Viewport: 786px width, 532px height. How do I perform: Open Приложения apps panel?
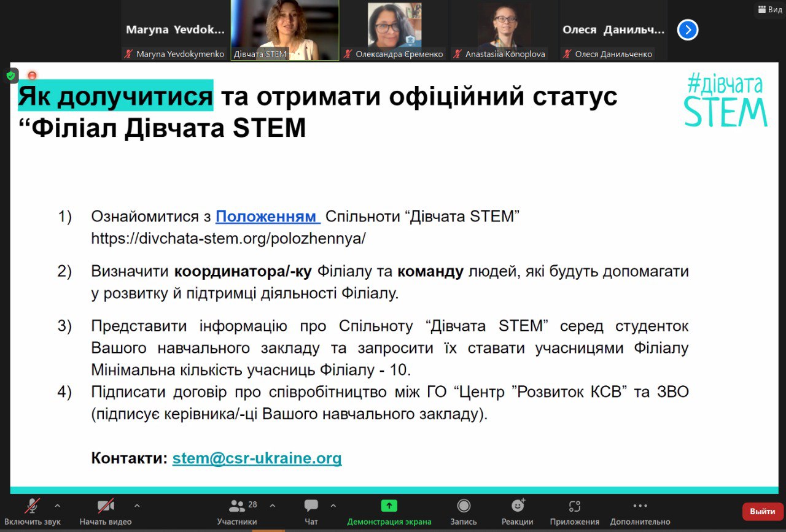574,512
